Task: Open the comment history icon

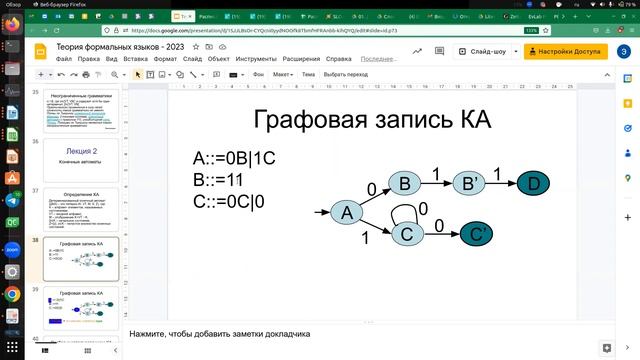Action: [x=439, y=51]
